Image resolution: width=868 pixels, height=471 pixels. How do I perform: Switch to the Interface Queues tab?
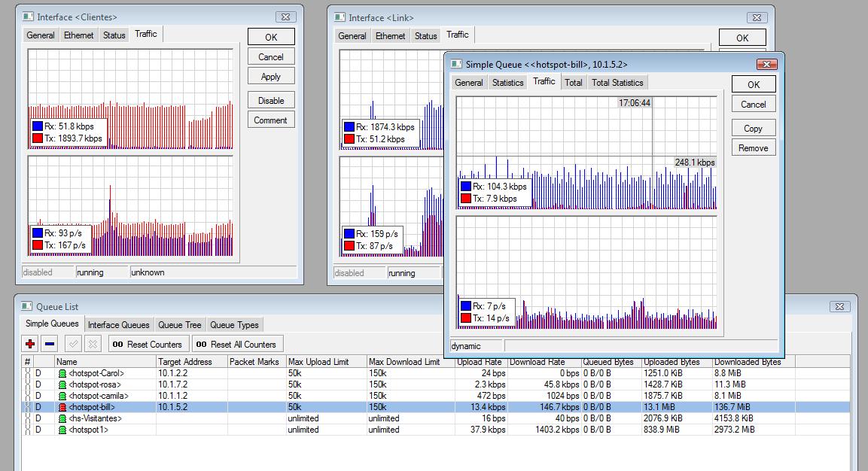pos(117,325)
